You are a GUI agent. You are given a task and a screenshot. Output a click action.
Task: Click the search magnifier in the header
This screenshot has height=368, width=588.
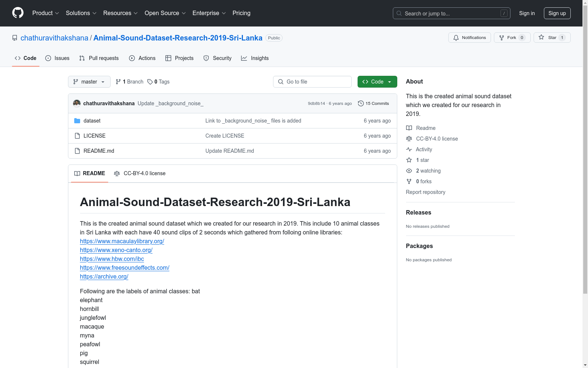point(399,13)
